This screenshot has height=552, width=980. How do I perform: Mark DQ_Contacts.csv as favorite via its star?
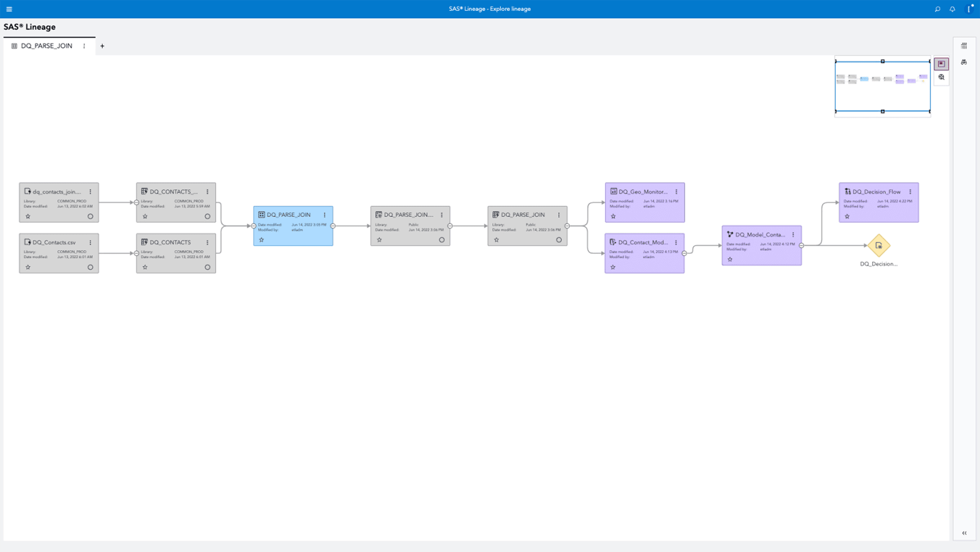[x=28, y=267]
